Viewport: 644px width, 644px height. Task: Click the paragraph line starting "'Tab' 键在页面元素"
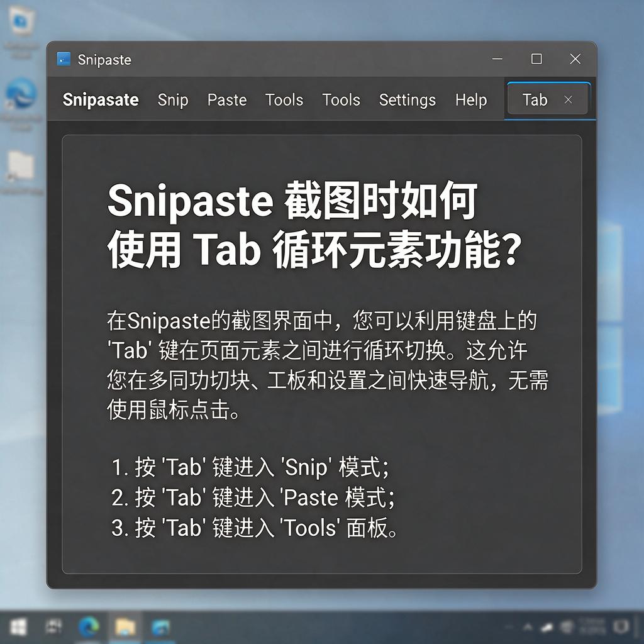tap(317, 351)
